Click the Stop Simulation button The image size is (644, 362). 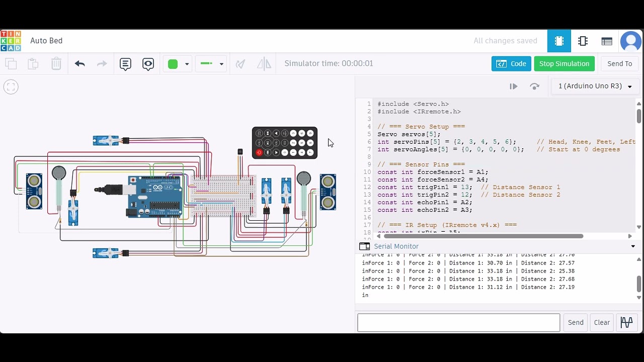(564, 64)
